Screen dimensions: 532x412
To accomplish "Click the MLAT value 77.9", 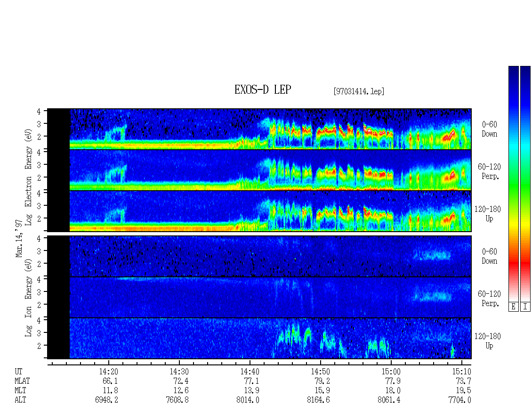I will (393, 381).
